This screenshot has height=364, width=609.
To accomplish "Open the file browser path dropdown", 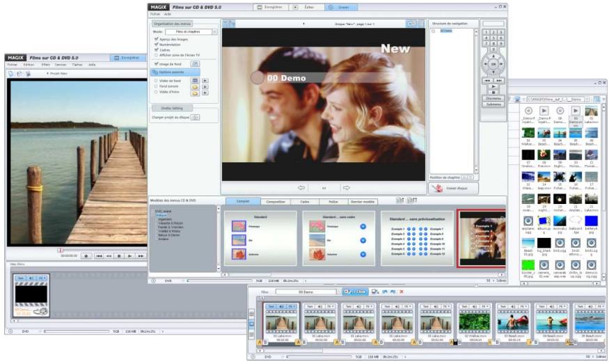I will pos(587,100).
